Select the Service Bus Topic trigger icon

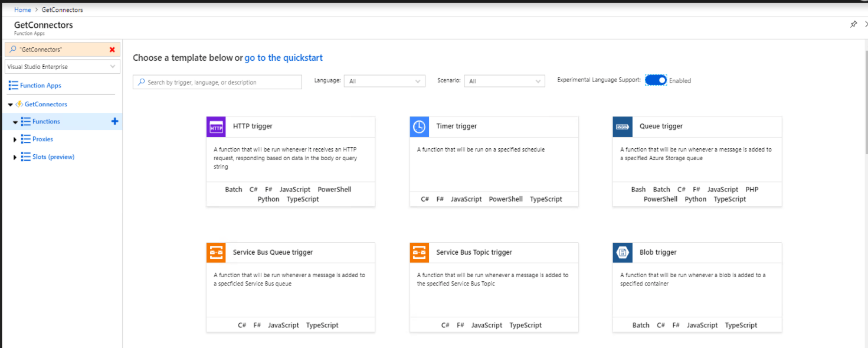click(419, 253)
